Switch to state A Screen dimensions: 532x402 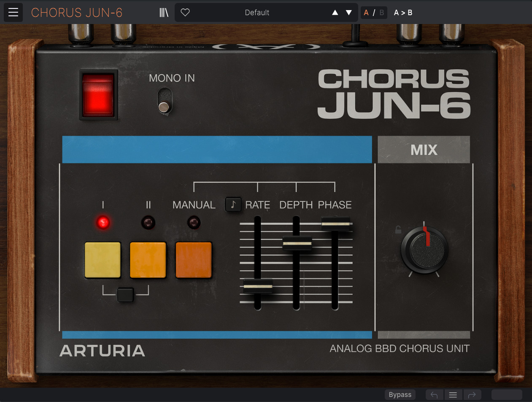(x=366, y=13)
